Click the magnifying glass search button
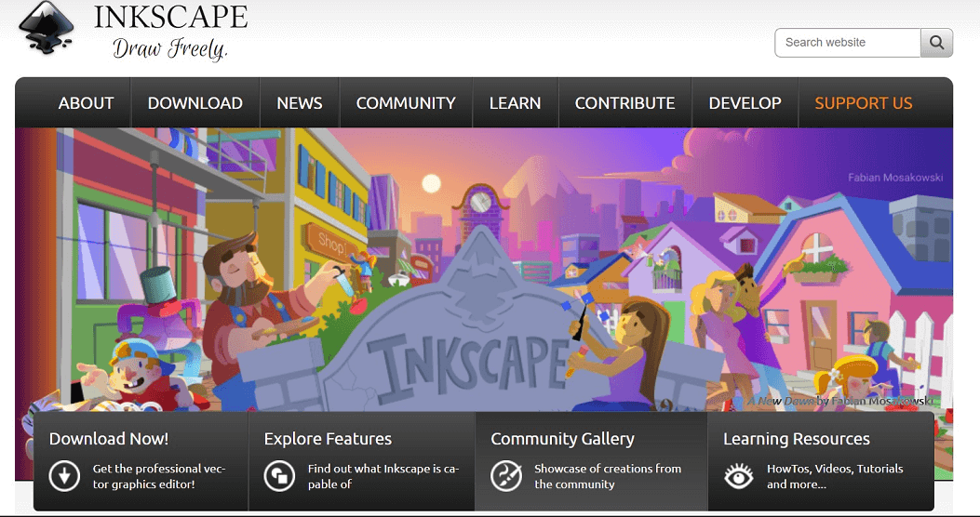 tap(936, 43)
